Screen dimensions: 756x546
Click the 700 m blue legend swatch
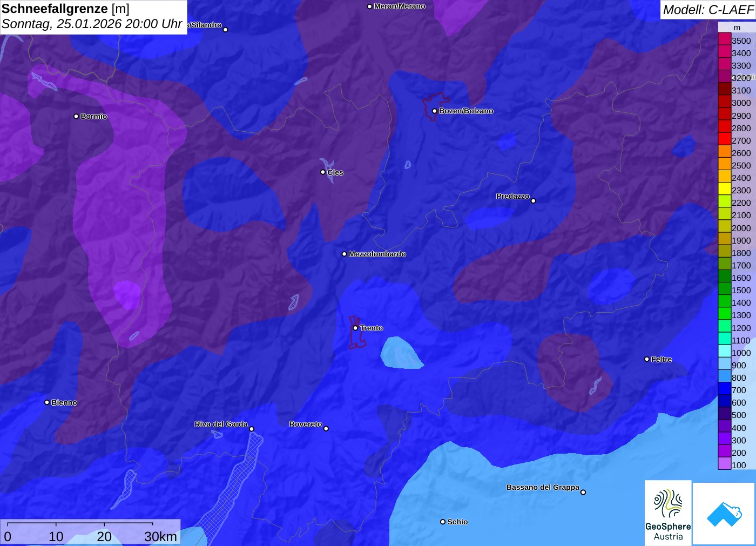tap(725, 388)
